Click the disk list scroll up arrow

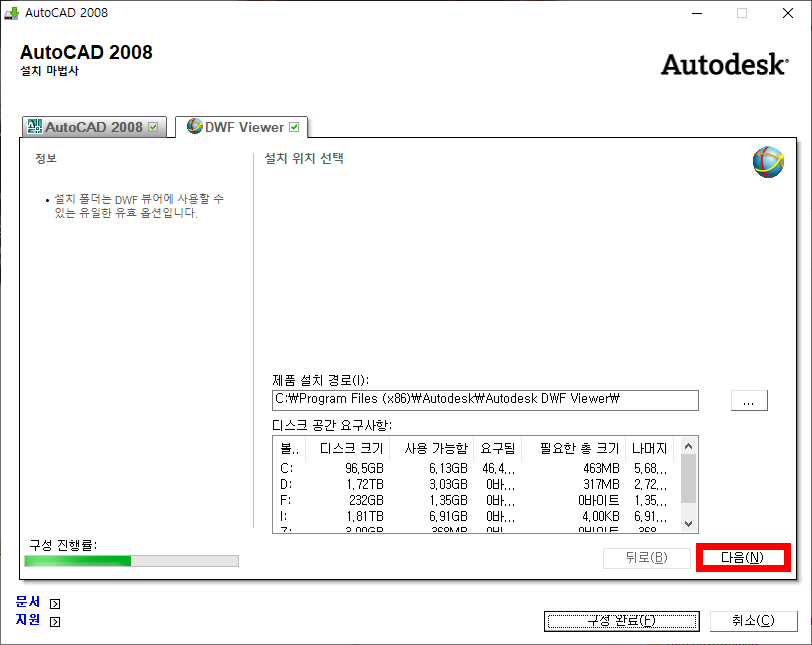tap(688, 446)
